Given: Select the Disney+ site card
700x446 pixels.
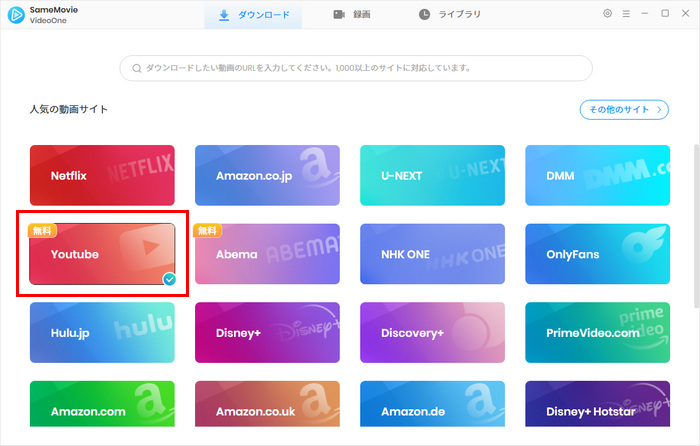Looking at the screenshot, I should (267, 333).
